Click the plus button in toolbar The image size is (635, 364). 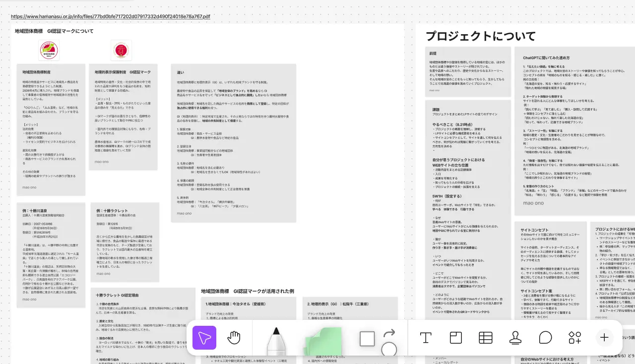(x=604, y=338)
